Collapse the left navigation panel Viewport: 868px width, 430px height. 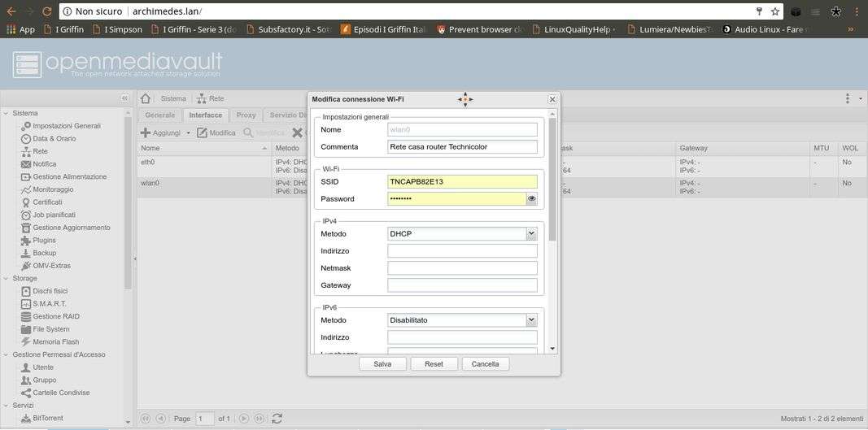click(124, 98)
